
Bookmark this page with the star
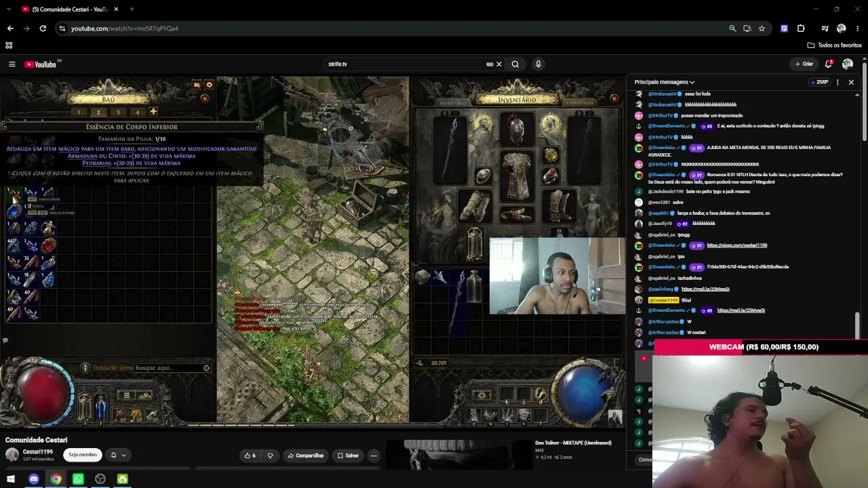762,28
